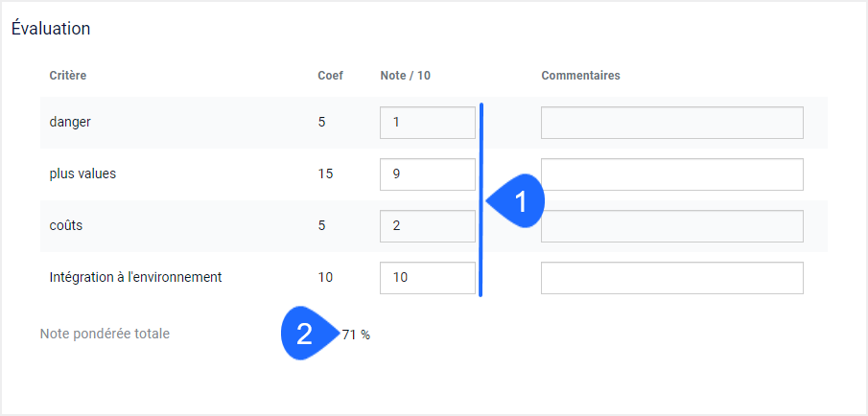Select the plus values note input
The height and width of the screenshot is (416, 868).
pos(428,174)
